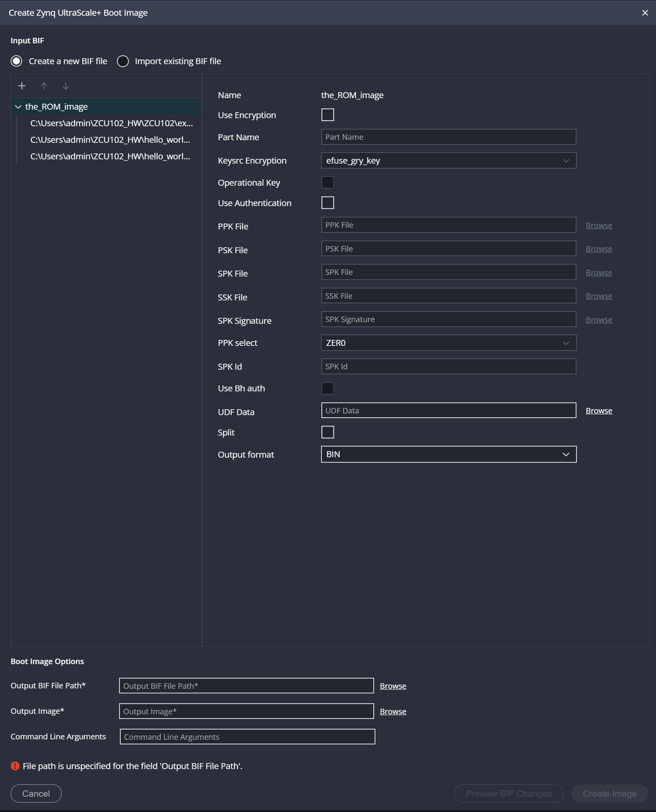656x812 pixels.
Task: Select the second hello_worl... partition entry
Action: 110,140
